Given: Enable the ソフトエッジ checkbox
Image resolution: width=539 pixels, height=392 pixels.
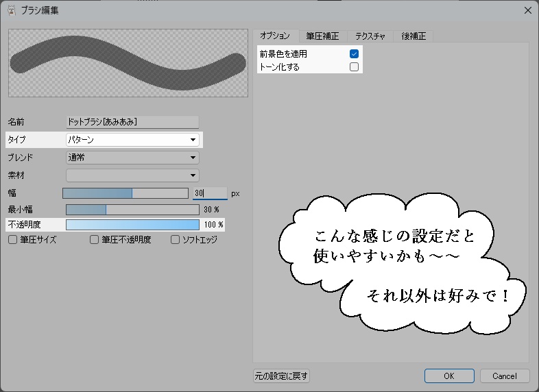Looking at the screenshot, I should point(176,239).
